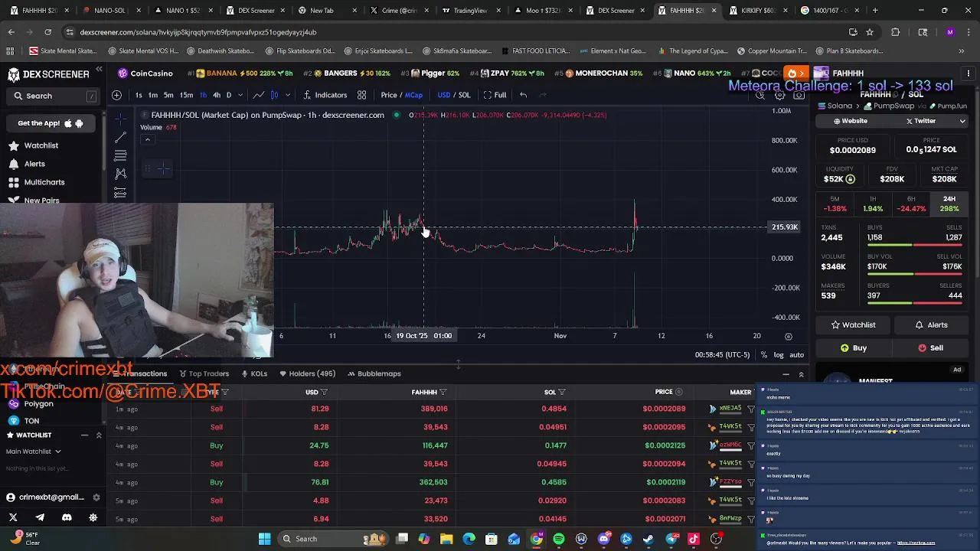The width and height of the screenshot is (980, 551).
Task: Collapse the Volume indicator legend
Action: [x=148, y=140]
